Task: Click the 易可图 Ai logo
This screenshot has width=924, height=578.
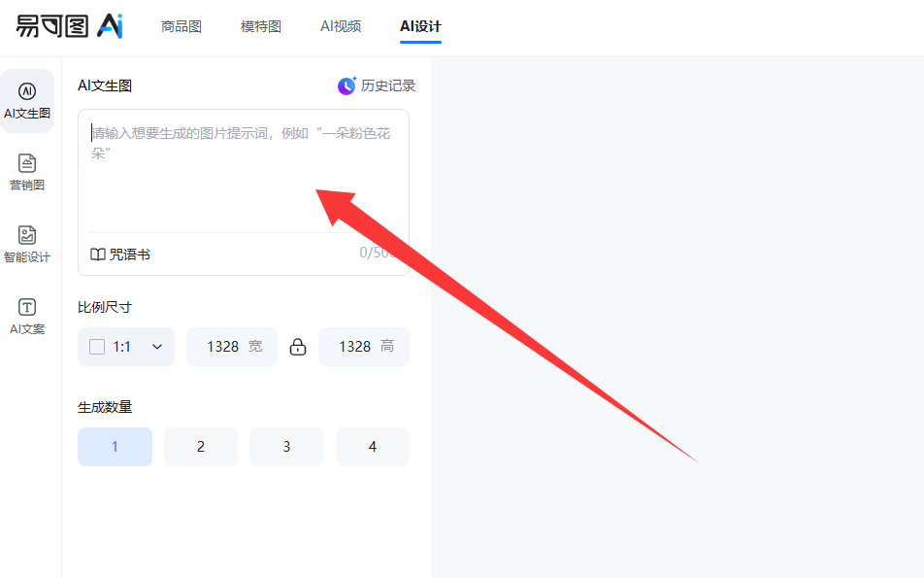Action: pos(63,25)
